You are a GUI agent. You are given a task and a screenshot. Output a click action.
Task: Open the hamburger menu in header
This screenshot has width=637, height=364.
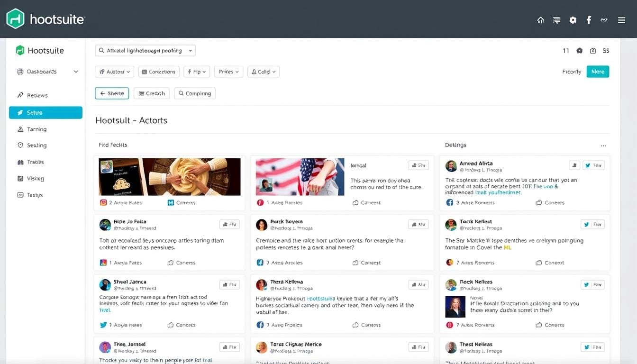pyautogui.click(x=621, y=20)
